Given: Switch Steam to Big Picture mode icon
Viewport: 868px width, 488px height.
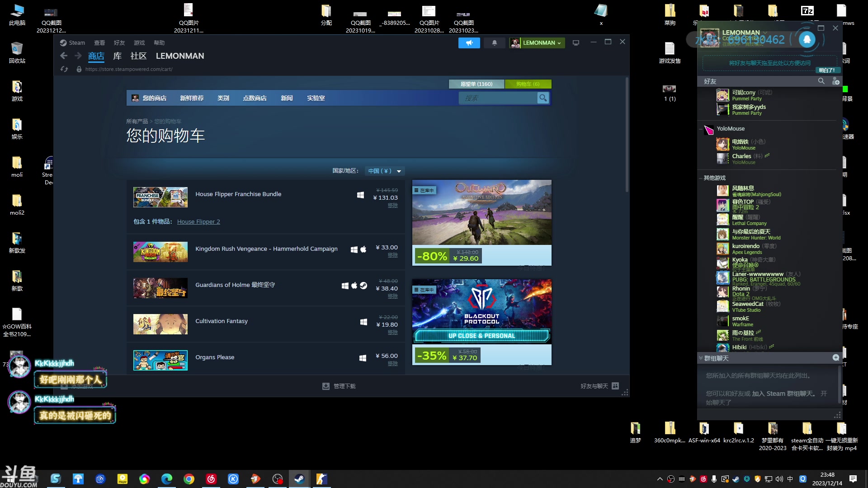Looking at the screenshot, I should pos(576,43).
